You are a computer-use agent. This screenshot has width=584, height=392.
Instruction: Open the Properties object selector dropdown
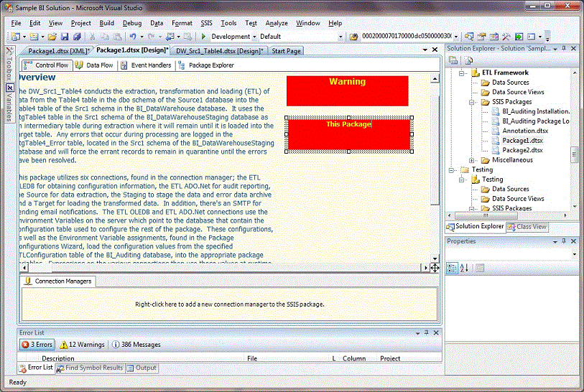(575, 254)
